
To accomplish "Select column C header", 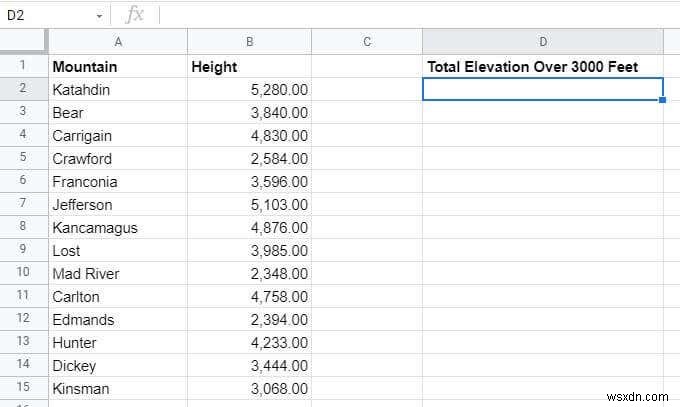I will 367,42.
